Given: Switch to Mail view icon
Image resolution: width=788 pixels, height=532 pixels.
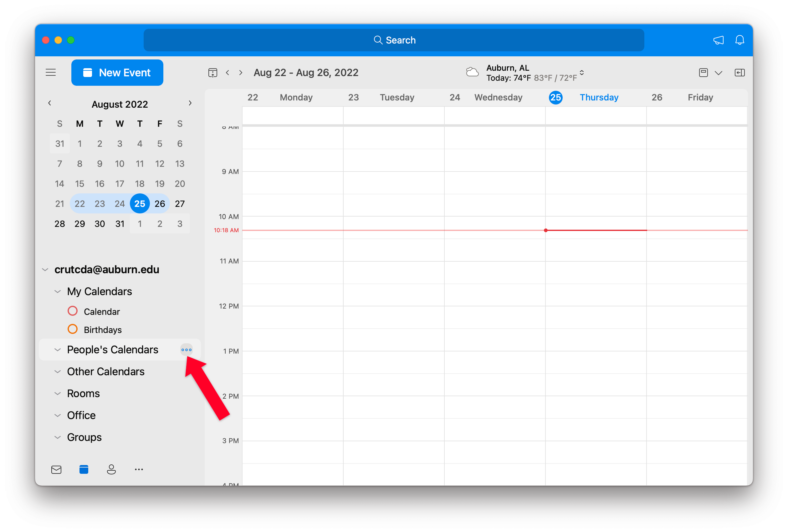Looking at the screenshot, I should click(x=56, y=470).
